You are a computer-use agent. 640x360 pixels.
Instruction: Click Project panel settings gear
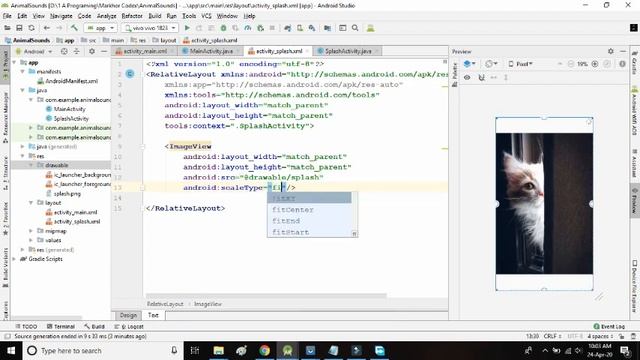click(92, 51)
